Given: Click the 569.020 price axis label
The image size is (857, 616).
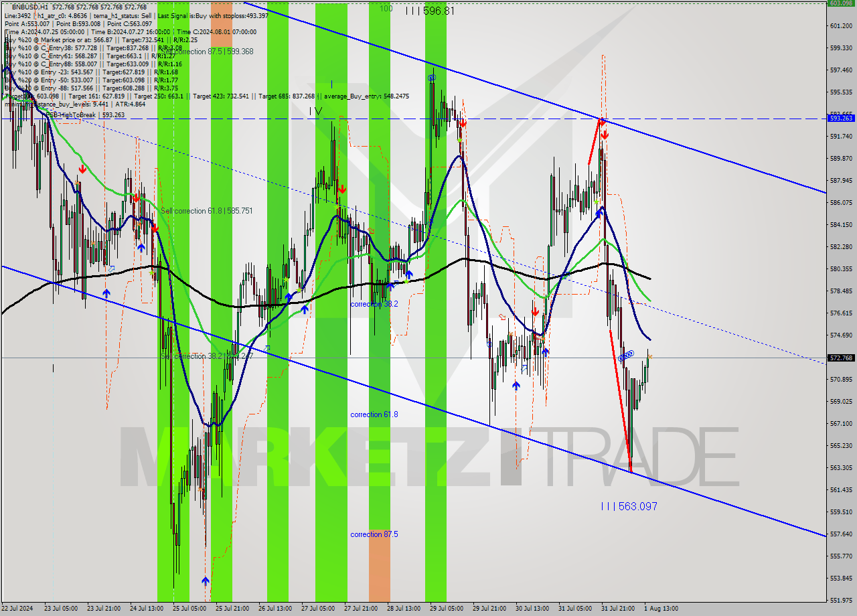Looking at the screenshot, I should pos(840,401).
